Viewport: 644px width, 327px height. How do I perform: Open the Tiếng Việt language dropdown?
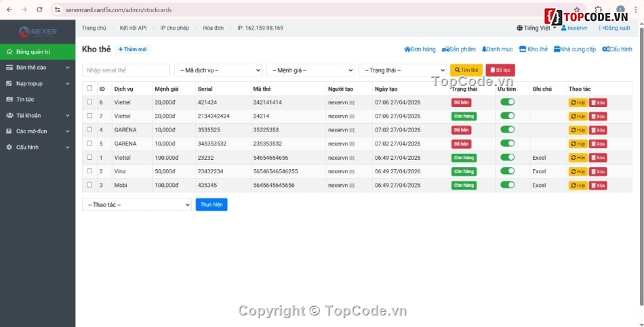[536, 28]
